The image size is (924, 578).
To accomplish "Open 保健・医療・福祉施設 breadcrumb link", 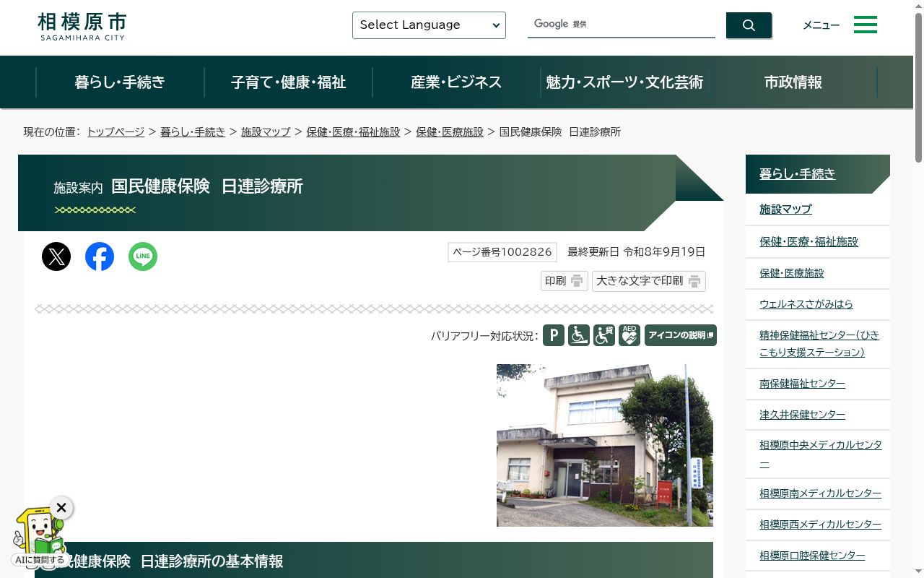I will click(x=353, y=131).
